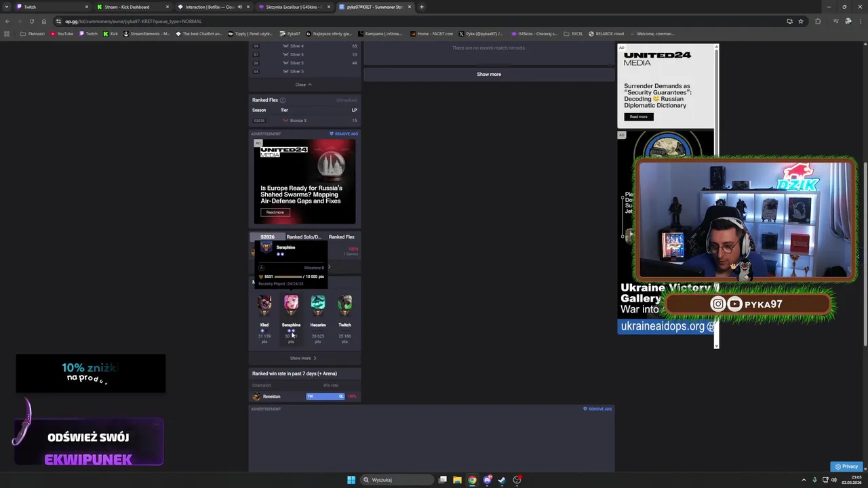The width and height of the screenshot is (868, 488).
Task: Select the Ranked Solo/Duo tab
Action: (x=303, y=237)
